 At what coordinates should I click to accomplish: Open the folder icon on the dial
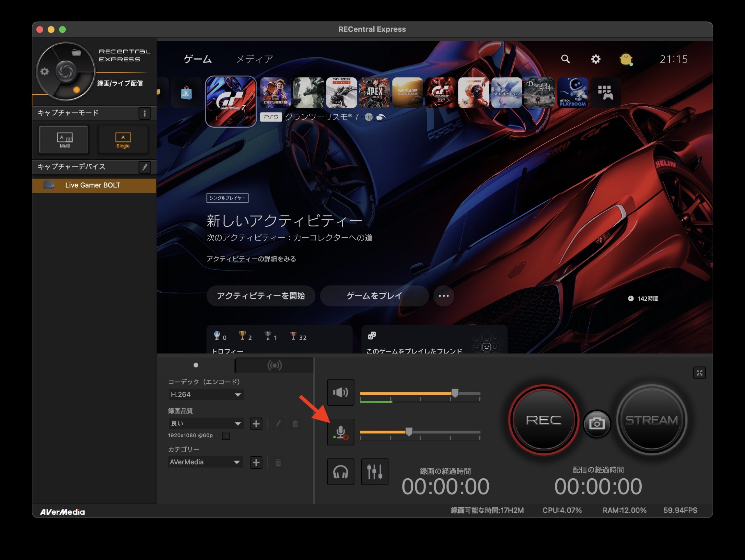pyautogui.click(x=77, y=52)
